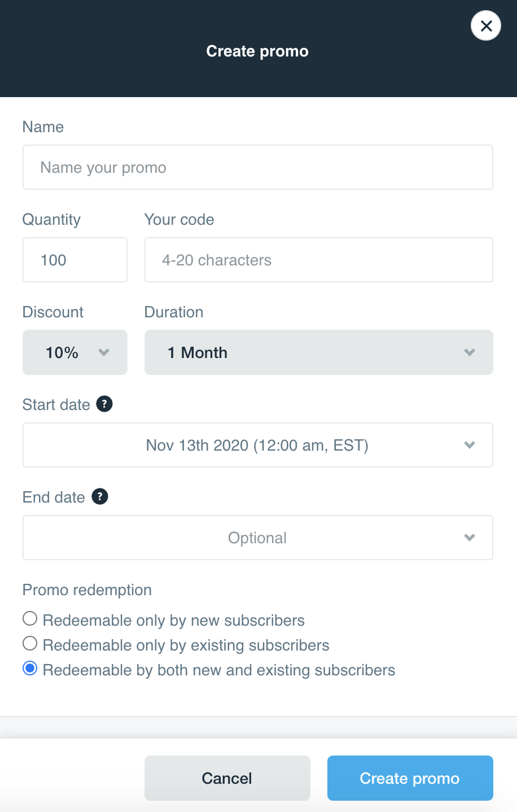Screen dimensions: 517x812
Task: Open the Start date picker showing Nov 13th
Action: coord(257,444)
